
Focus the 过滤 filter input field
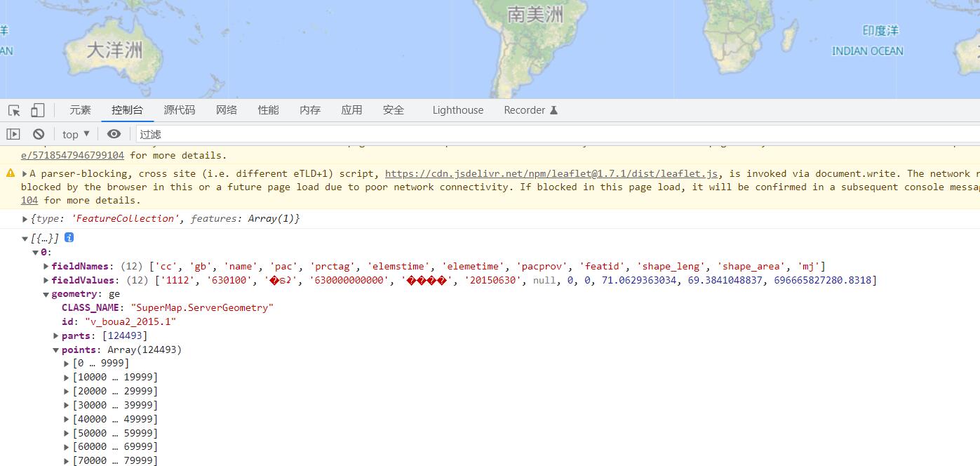pos(558,134)
